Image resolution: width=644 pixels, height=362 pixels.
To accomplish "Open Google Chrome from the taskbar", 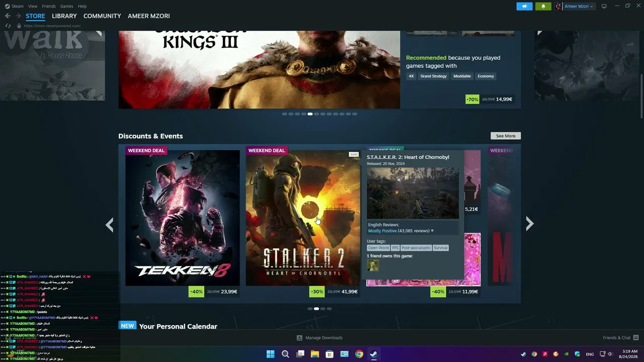I will click(x=359, y=354).
